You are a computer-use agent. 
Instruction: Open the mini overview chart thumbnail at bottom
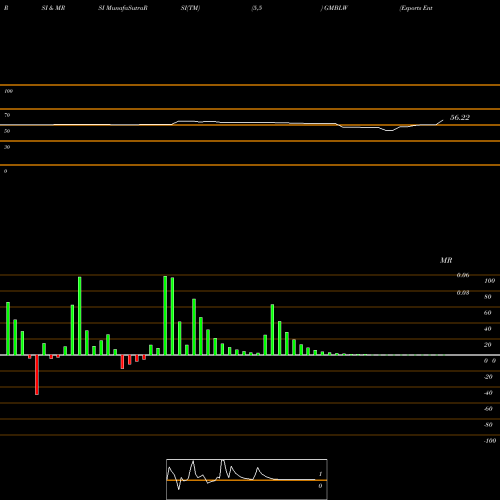[x=247, y=479]
